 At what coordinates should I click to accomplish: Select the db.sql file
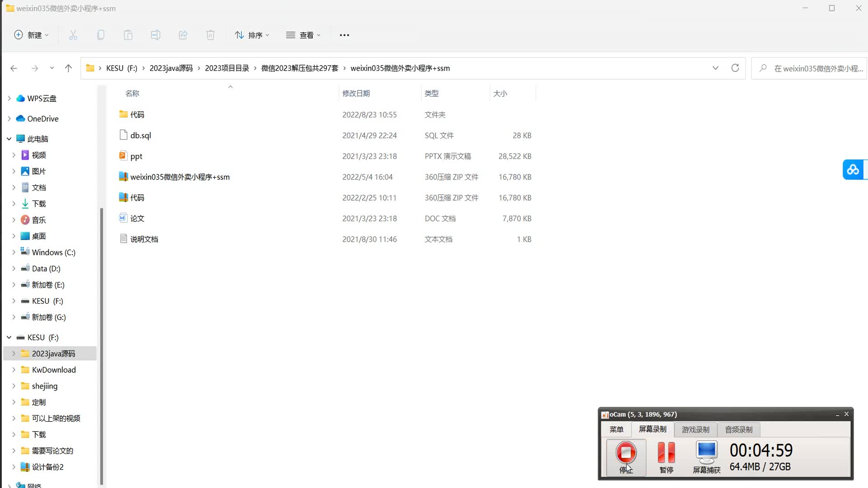(x=141, y=135)
